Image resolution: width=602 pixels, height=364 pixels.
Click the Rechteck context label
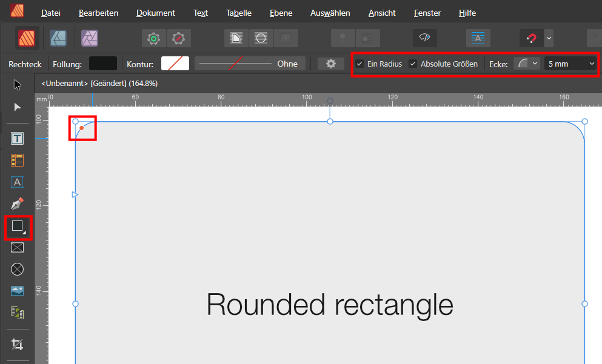point(25,64)
